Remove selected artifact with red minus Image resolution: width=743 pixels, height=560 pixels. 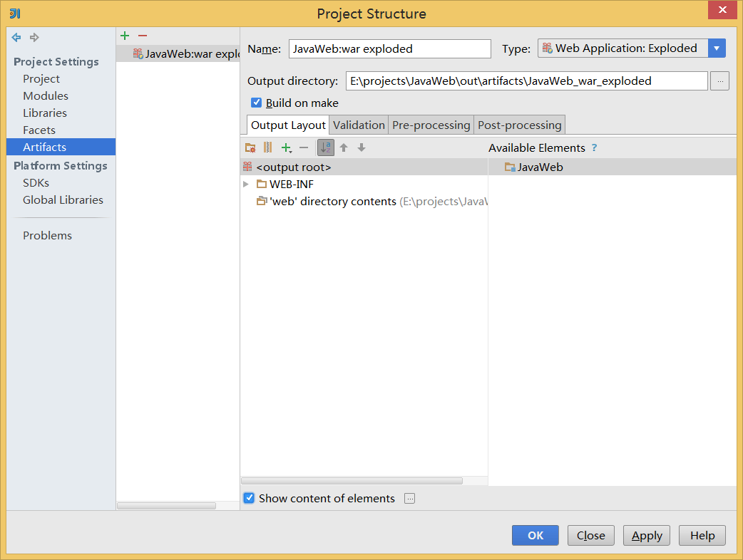(x=143, y=36)
